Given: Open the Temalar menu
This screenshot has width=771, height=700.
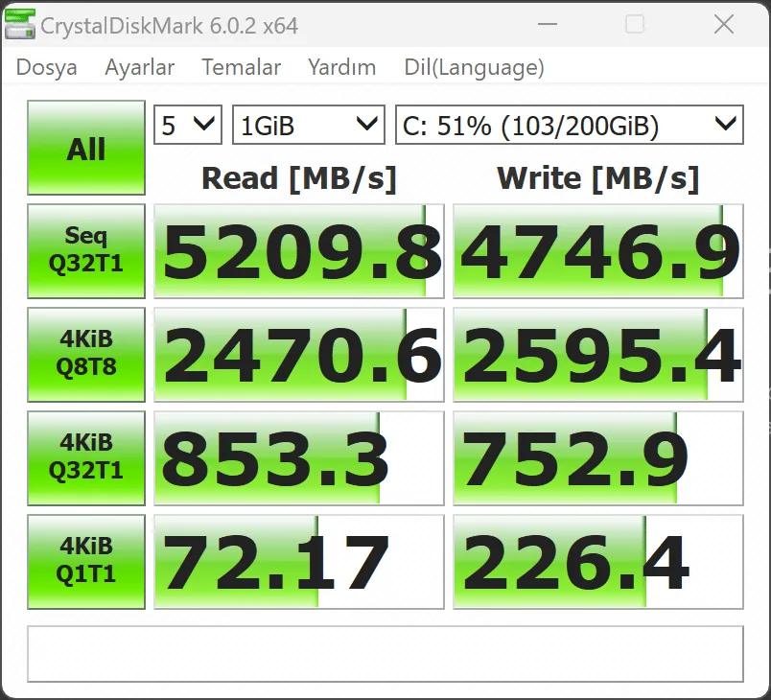Looking at the screenshot, I should tap(242, 67).
